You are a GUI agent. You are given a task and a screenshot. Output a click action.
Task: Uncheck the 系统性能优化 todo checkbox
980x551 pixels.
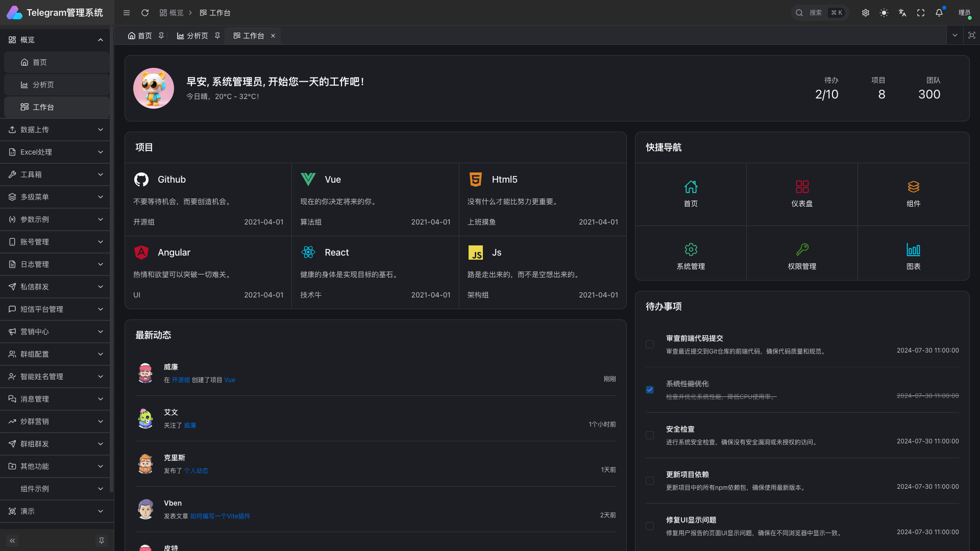click(650, 390)
